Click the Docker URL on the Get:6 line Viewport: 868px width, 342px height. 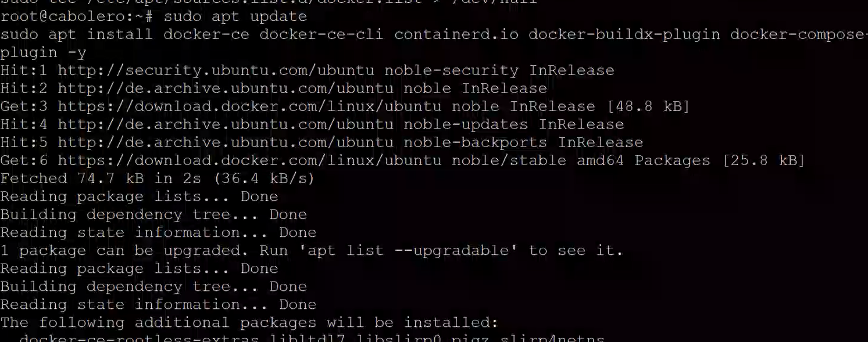pos(249,161)
